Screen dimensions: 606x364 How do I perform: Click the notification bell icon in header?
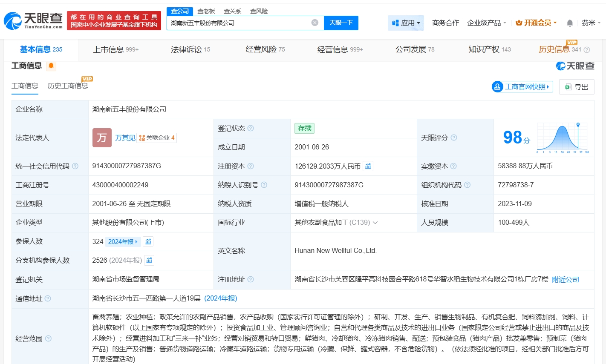click(570, 23)
